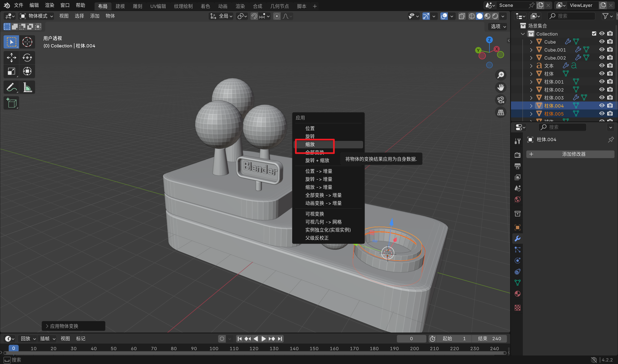Expand the 柱体.003 outliner item
Viewport: 618px width, 364px height.
[531, 98]
